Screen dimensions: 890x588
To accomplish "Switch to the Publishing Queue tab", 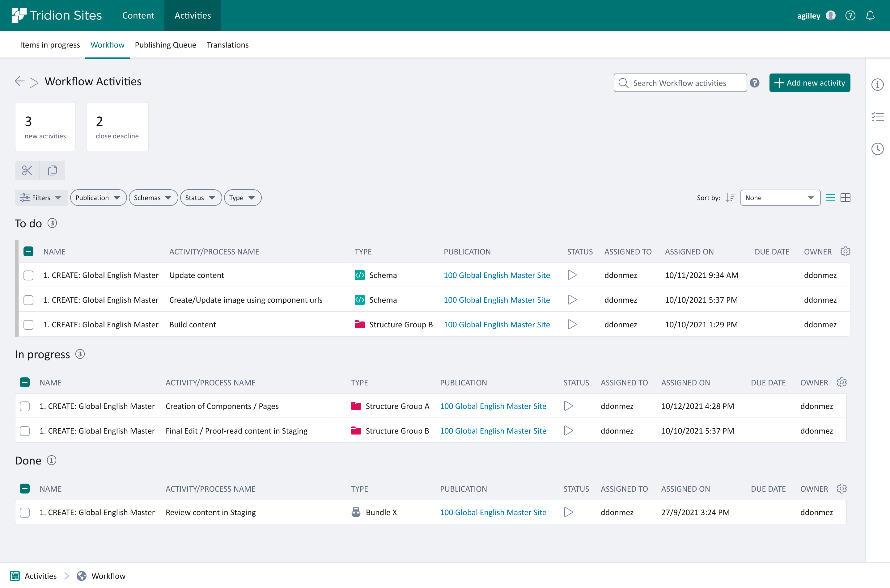I will pyautogui.click(x=165, y=44).
